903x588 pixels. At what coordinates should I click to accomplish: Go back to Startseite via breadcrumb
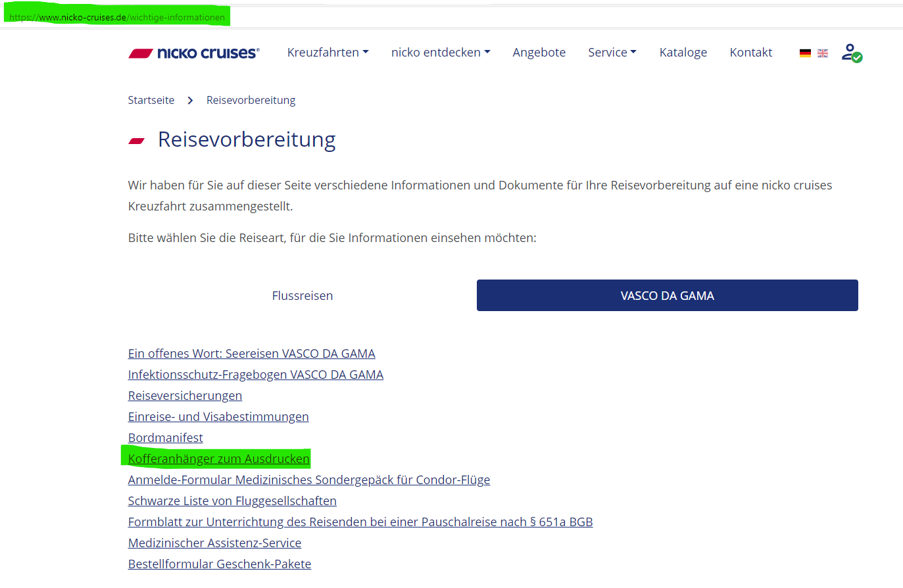[x=151, y=101]
